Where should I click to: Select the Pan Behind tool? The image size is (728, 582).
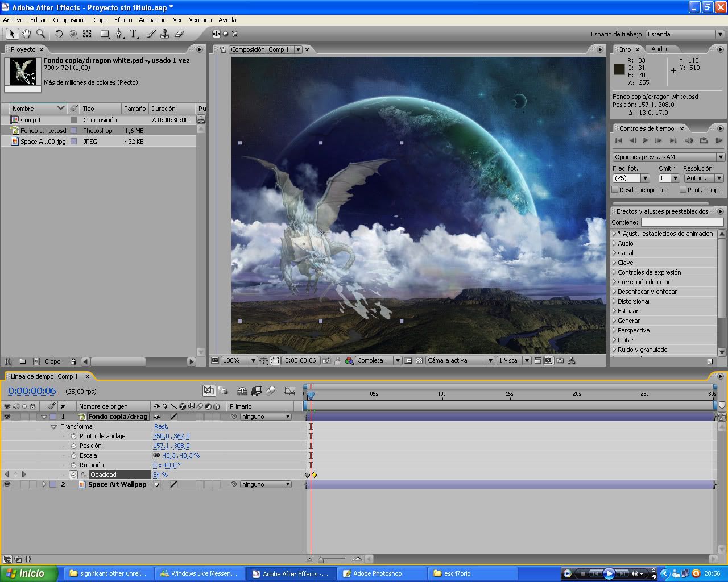tap(87, 34)
